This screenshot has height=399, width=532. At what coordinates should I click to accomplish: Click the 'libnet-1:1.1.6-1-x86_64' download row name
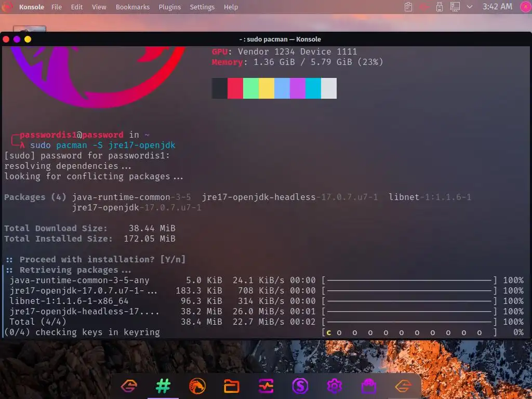click(69, 301)
